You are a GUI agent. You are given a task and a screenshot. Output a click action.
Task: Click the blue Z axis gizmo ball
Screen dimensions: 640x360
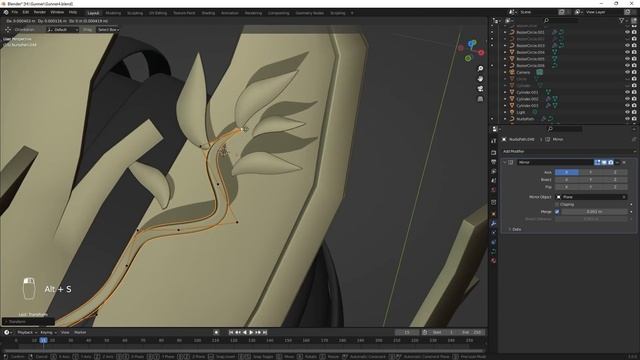click(472, 43)
